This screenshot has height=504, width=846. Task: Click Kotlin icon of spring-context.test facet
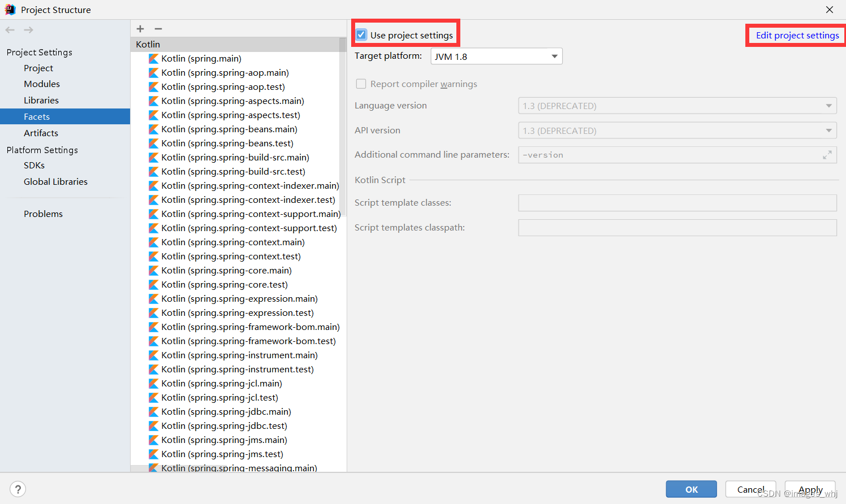point(153,257)
